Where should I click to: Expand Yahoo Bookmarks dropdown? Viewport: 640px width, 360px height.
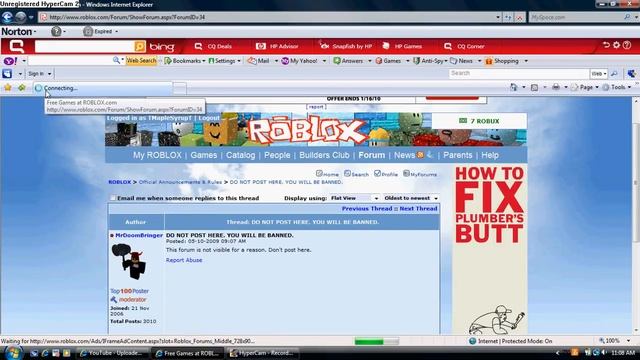[x=203, y=61]
